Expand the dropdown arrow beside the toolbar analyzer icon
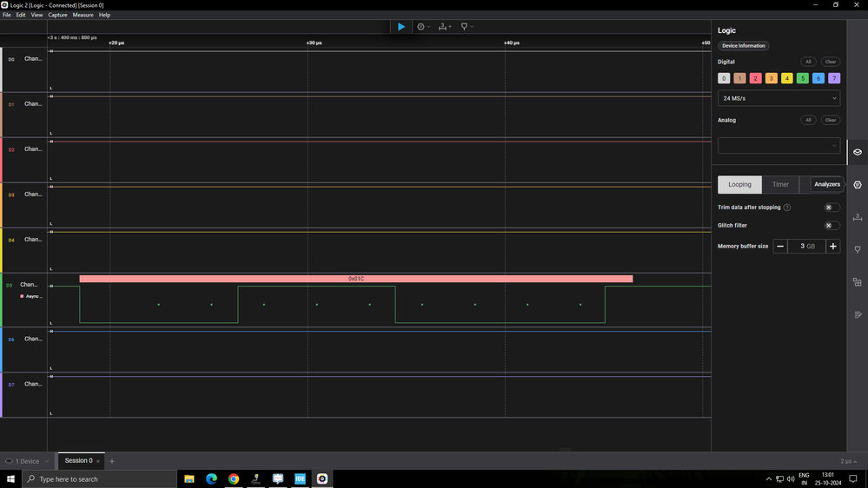The image size is (868, 488). [x=428, y=27]
